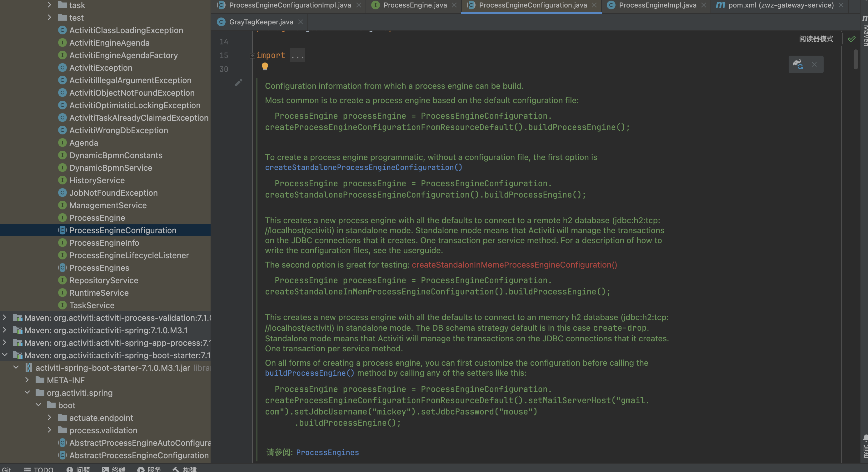Click the yellow lightbulb intention icon

265,66
